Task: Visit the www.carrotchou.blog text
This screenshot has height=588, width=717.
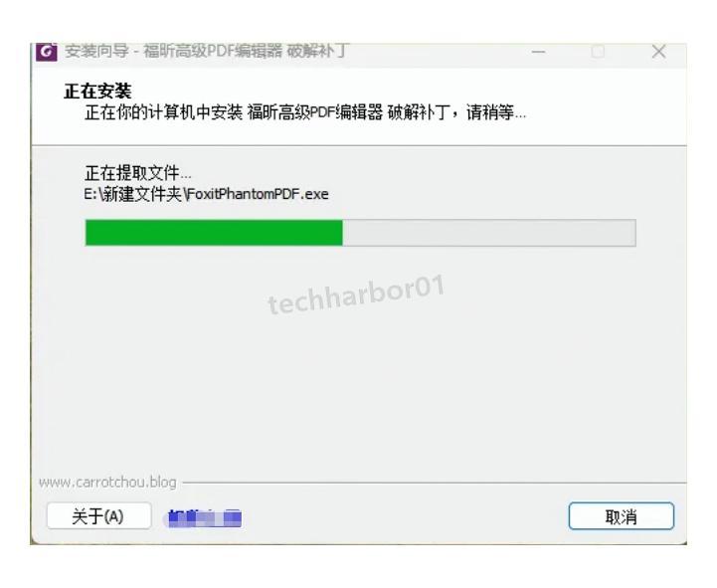Action: 107,483
